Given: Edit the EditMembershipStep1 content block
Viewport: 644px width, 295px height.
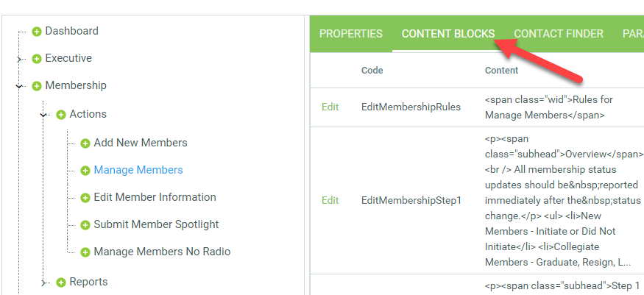Looking at the screenshot, I should pos(330,200).
